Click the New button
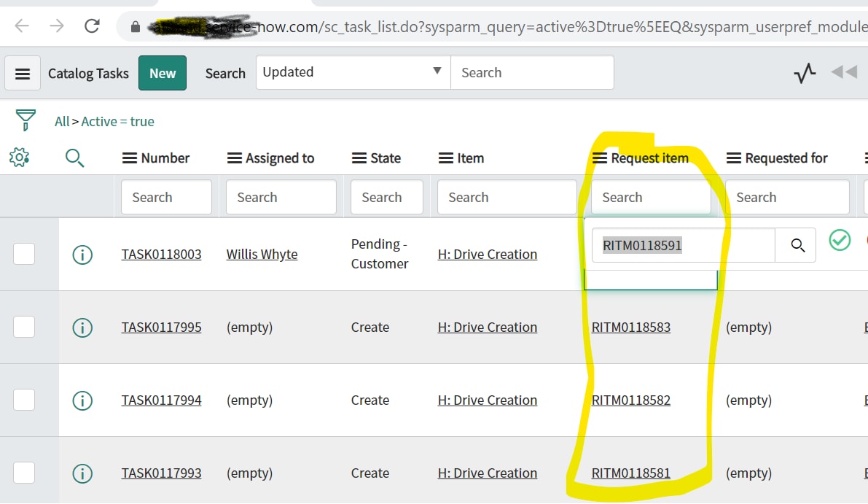This screenshot has width=868, height=504. (162, 73)
